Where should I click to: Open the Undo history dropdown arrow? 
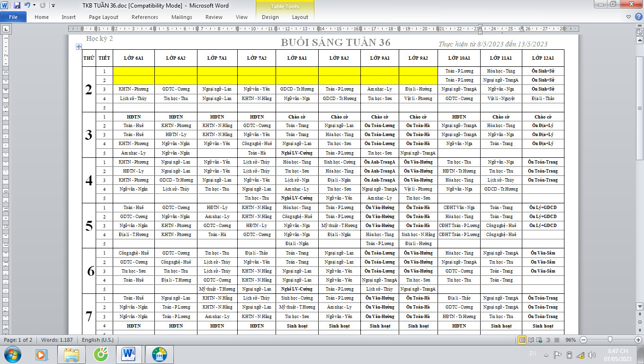(x=34, y=6)
